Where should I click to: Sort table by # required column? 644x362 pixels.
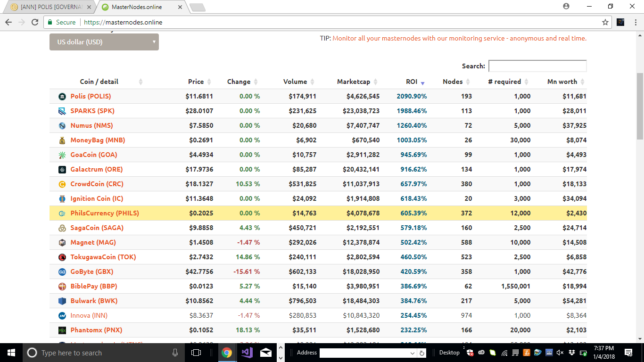point(504,82)
